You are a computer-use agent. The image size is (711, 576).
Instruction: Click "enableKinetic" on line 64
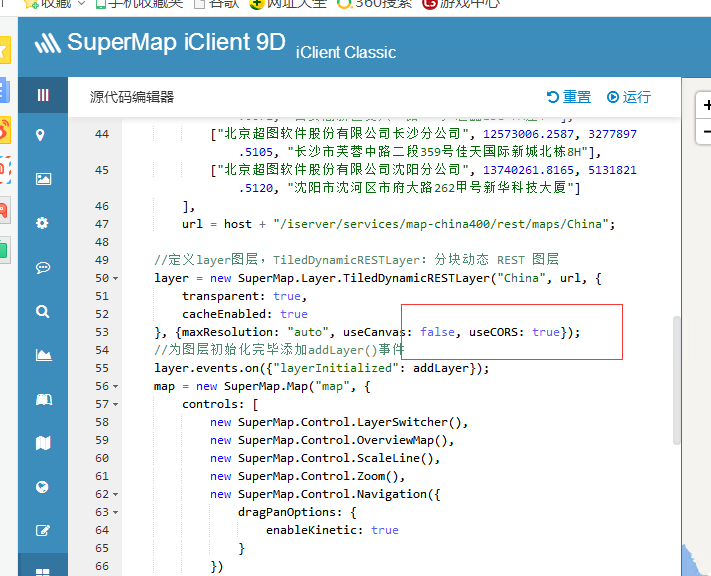click(311, 530)
